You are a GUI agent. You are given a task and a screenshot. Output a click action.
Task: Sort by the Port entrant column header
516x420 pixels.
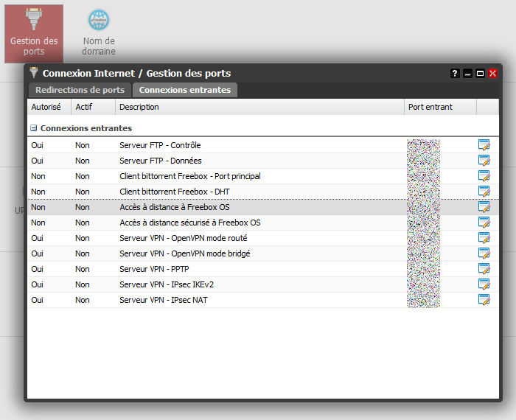click(x=441, y=107)
